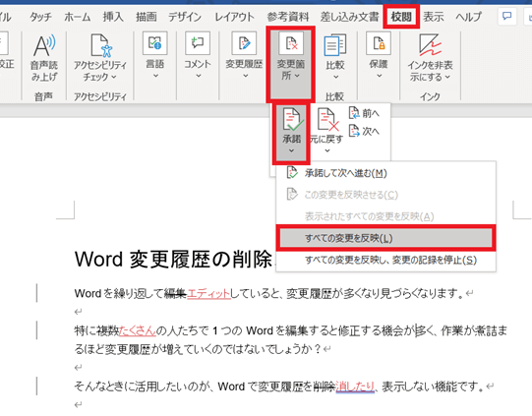This screenshot has width=532, height=416.
Task: Click the 比較 (Compare) icon
Action: pos(335,45)
